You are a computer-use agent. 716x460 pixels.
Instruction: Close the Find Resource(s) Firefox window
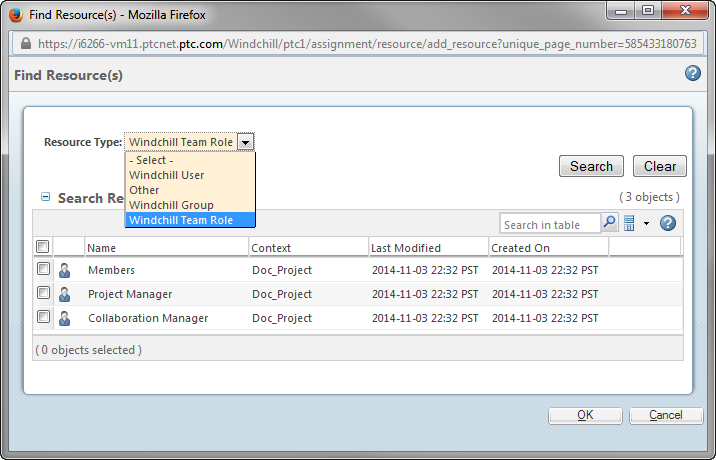pyautogui.click(x=685, y=10)
